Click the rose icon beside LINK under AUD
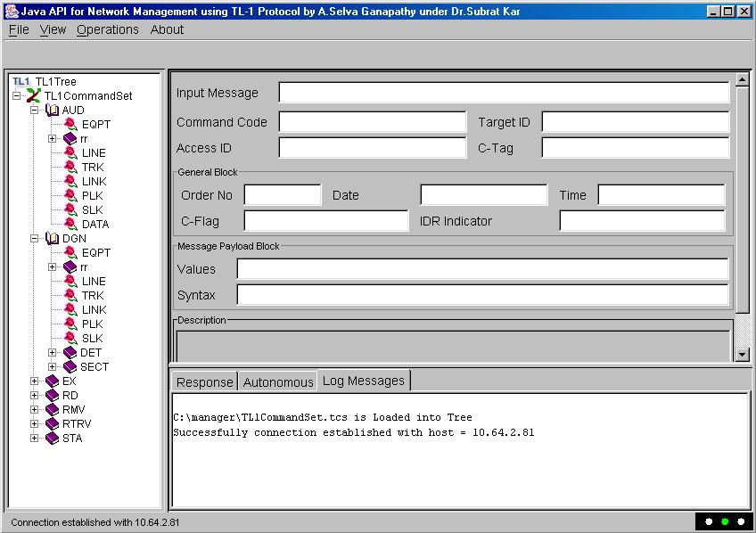Image resolution: width=756 pixels, height=533 pixels. [x=70, y=181]
